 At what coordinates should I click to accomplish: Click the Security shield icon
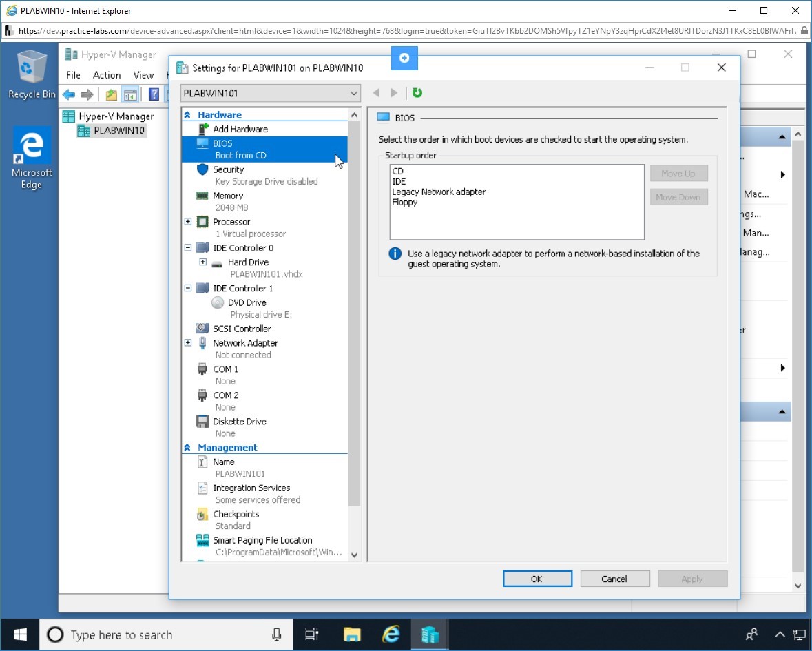(202, 169)
